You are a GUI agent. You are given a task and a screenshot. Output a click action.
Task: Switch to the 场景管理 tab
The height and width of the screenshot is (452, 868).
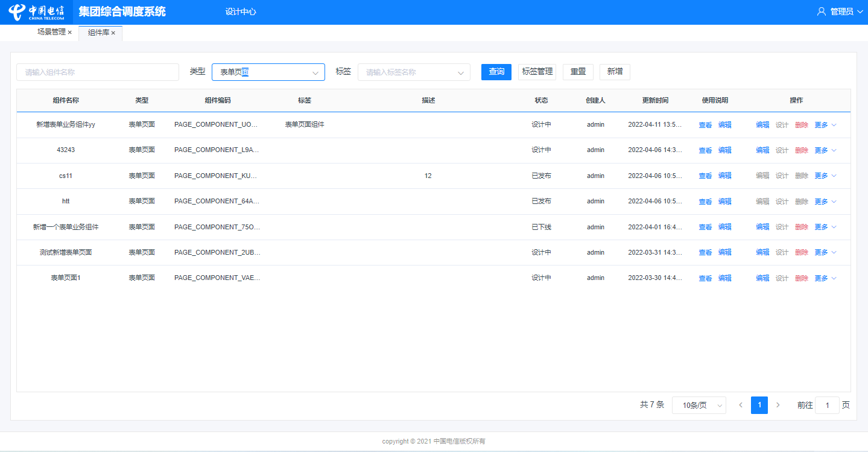click(51, 33)
